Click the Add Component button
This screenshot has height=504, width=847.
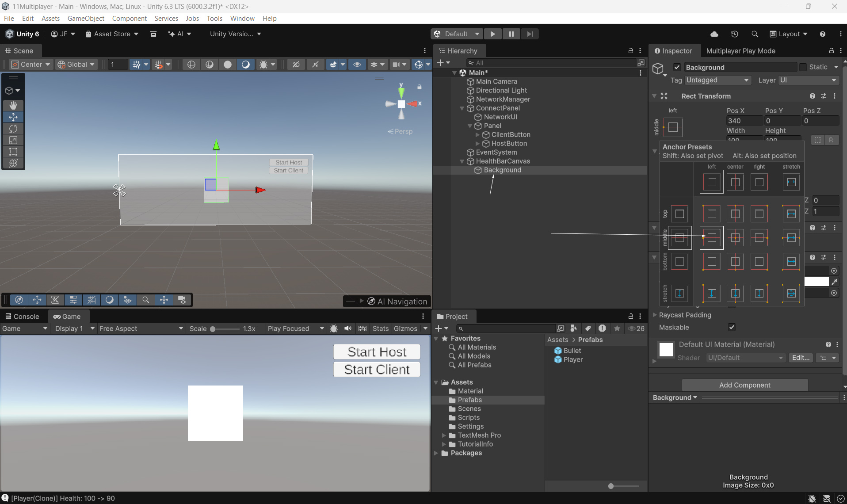pyautogui.click(x=744, y=385)
